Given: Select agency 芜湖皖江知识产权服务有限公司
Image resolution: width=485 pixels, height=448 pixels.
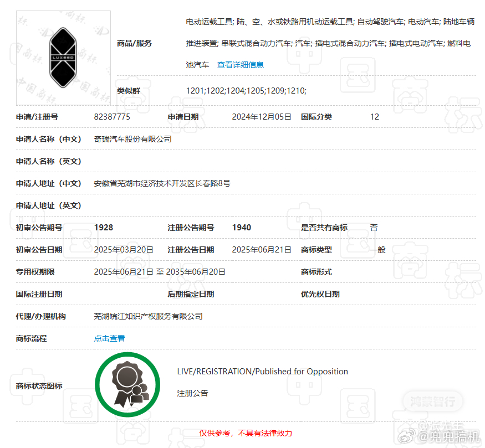Looking at the screenshot, I should 148,316.
